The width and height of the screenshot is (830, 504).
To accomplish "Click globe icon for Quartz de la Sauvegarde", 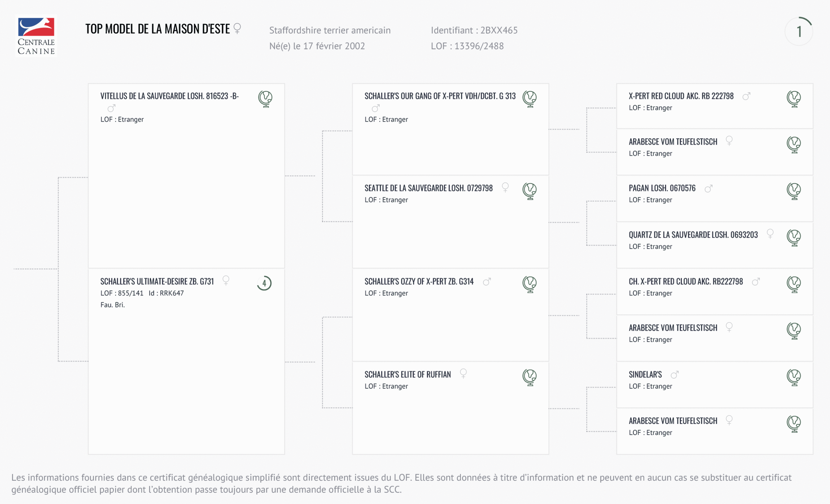I will tap(794, 237).
